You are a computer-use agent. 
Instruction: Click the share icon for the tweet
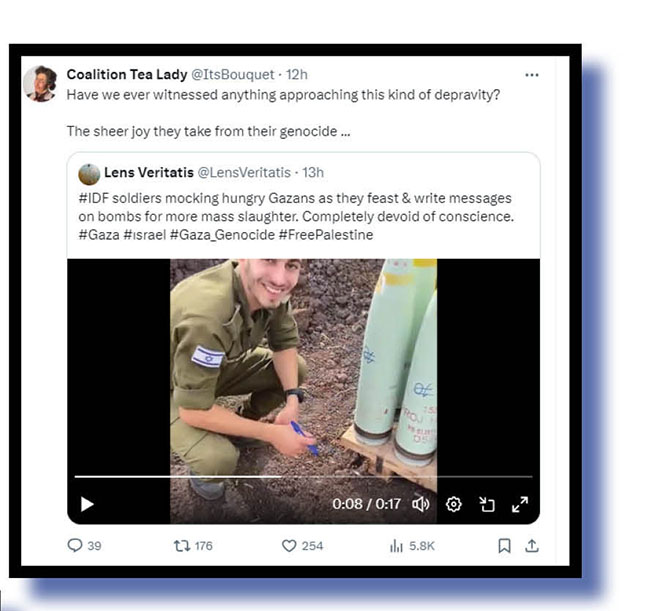tap(532, 545)
